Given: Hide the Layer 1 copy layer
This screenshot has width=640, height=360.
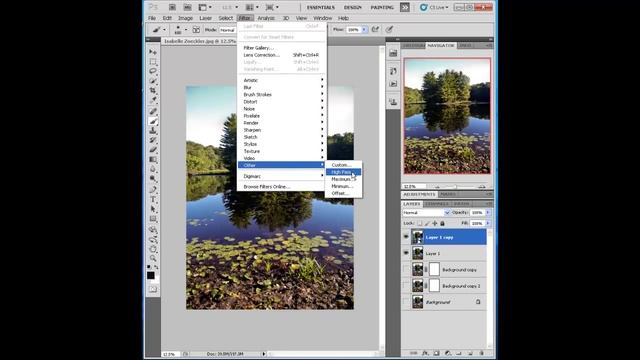Looking at the screenshot, I should click(406, 237).
